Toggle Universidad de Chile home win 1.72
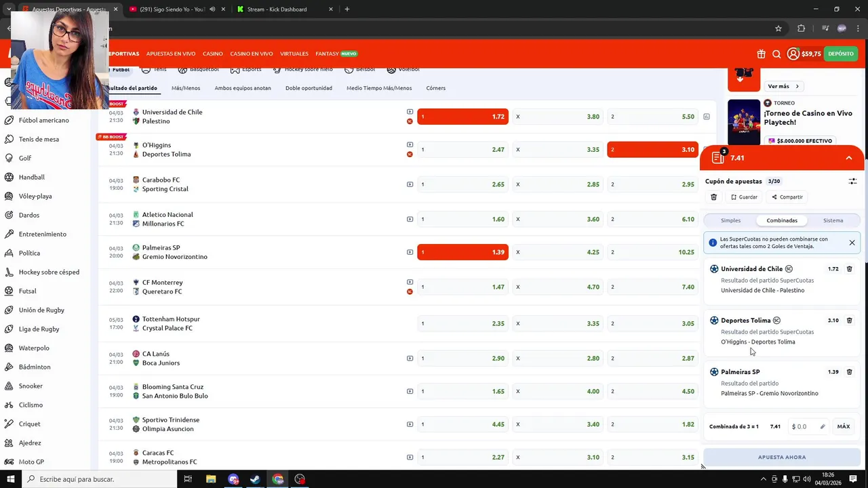The image size is (868, 488). (462, 117)
